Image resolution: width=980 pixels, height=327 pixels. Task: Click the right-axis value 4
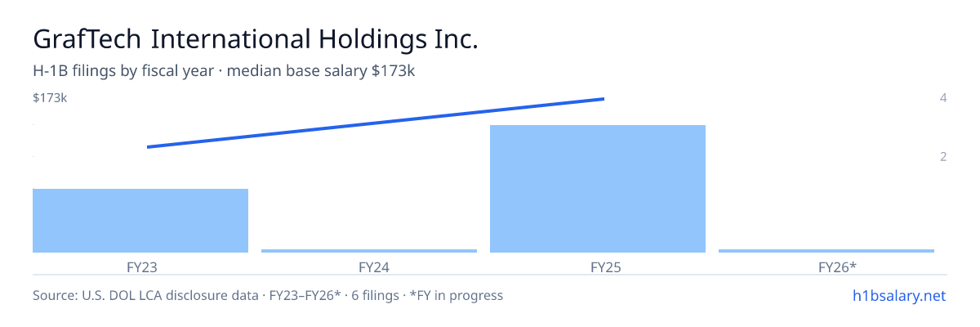click(943, 98)
